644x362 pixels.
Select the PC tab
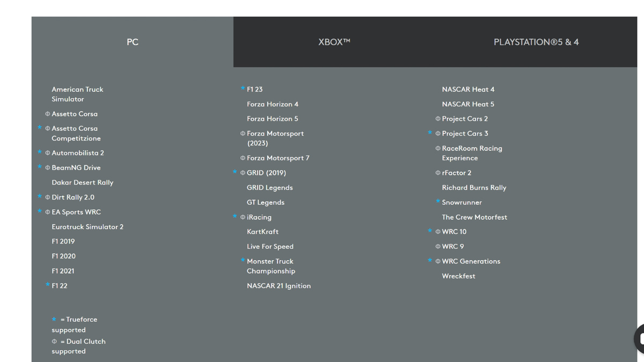pyautogui.click(x=133, y=42)
